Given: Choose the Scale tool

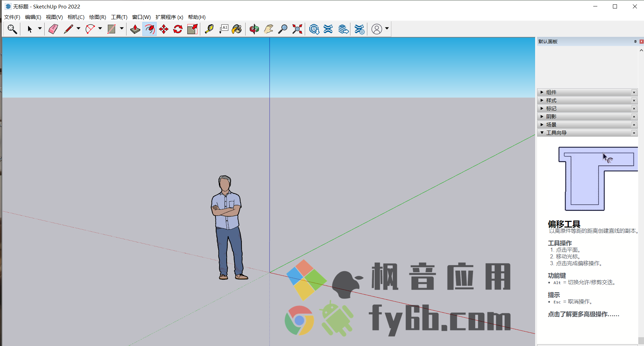Looking at the screenshot, I should click(x=192, y=29).
